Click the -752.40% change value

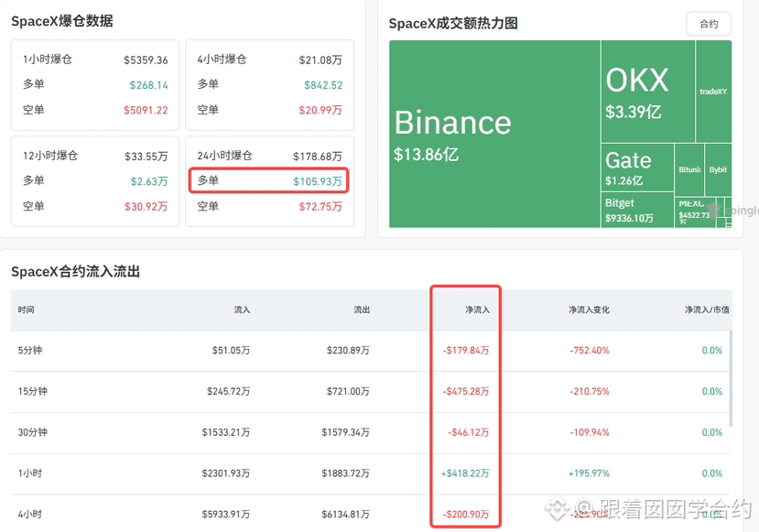pyautogui.click(x=590, y=351)
